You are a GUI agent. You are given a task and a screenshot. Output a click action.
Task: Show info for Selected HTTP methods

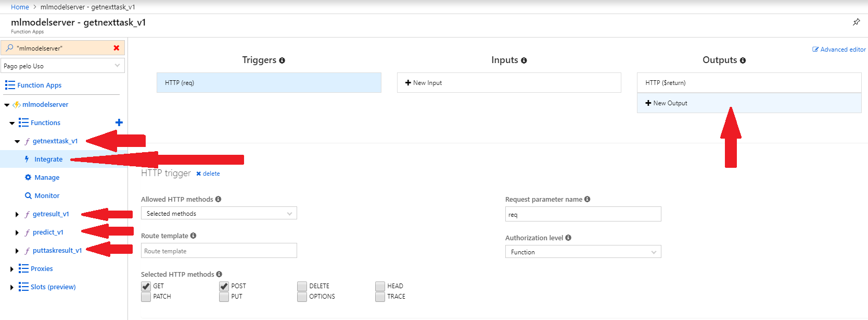(219, 274)
